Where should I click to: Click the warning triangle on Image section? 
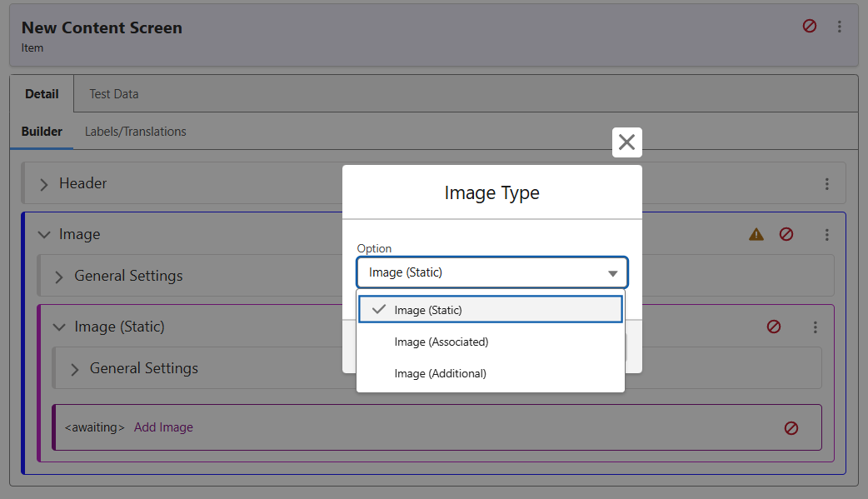point(756,235)
